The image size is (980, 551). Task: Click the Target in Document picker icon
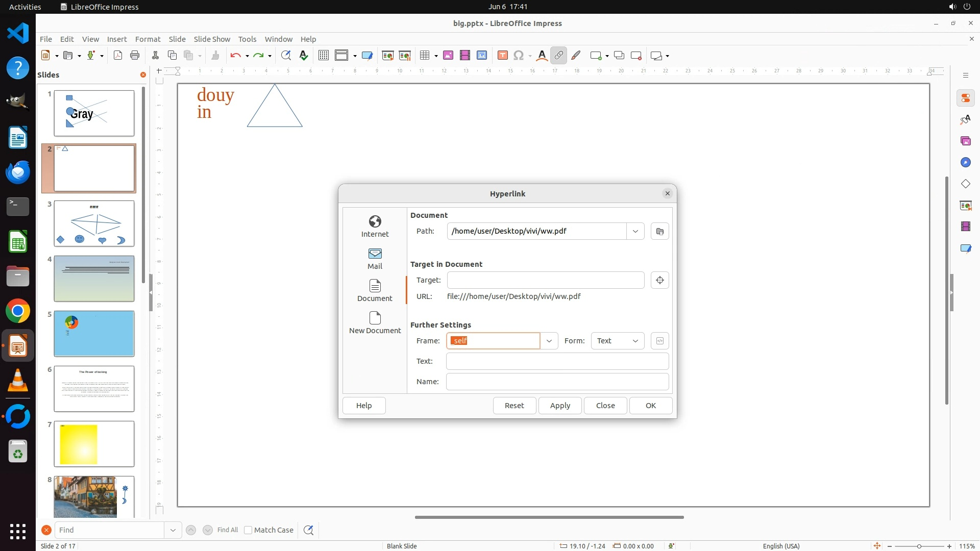pos(659,280)
